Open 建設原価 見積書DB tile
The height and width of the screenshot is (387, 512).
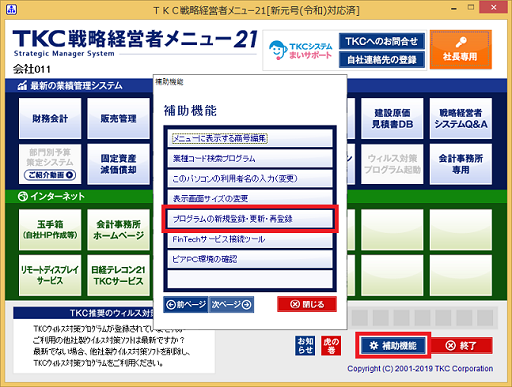(392, 118)
